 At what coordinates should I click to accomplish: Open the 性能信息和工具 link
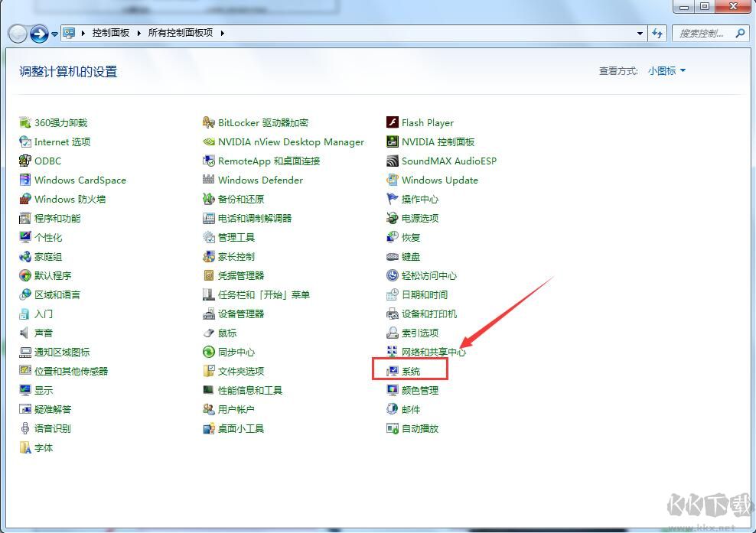pyautogui.click(x=250, y=390)
